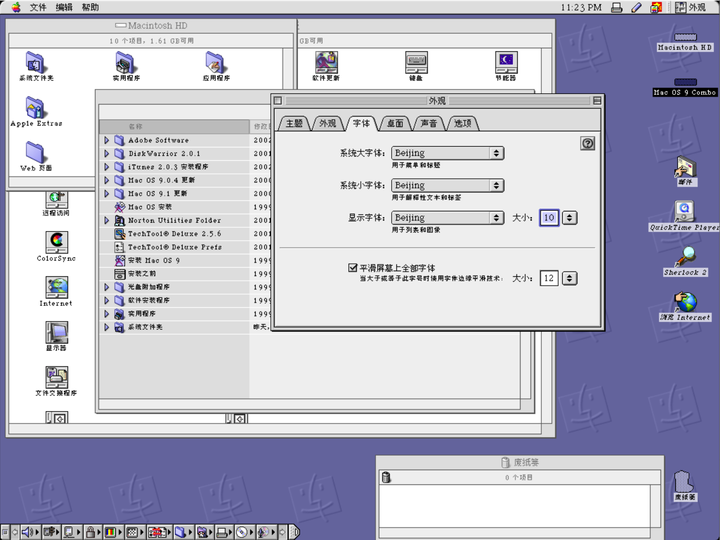Switch to the 声音 tab
Image resolution: width=720 pixels, height=540 pixels.
428,123
